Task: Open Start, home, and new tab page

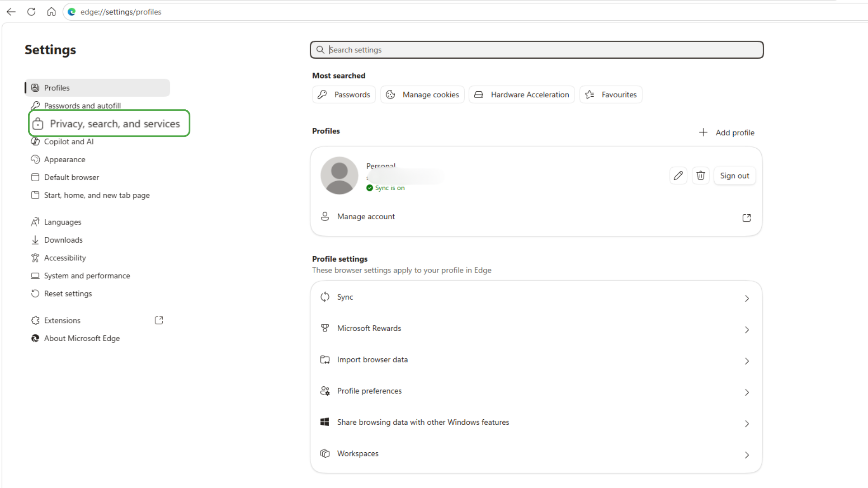Action: point(98,195)
